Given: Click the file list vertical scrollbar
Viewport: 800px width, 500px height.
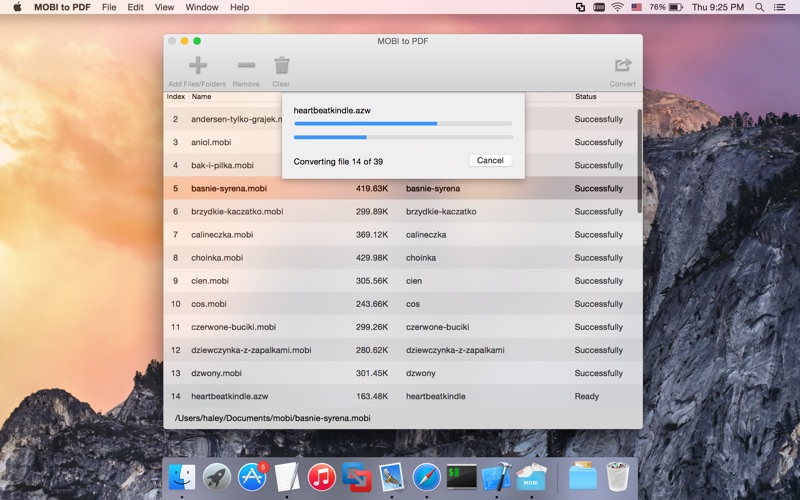Looking at the screenshot, I should point(639,161).
